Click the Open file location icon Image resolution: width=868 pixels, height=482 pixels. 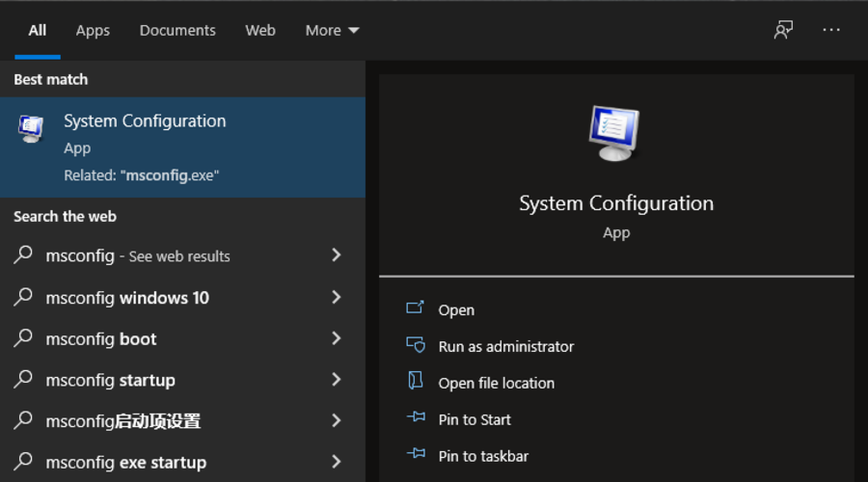[x=415, y=381]
